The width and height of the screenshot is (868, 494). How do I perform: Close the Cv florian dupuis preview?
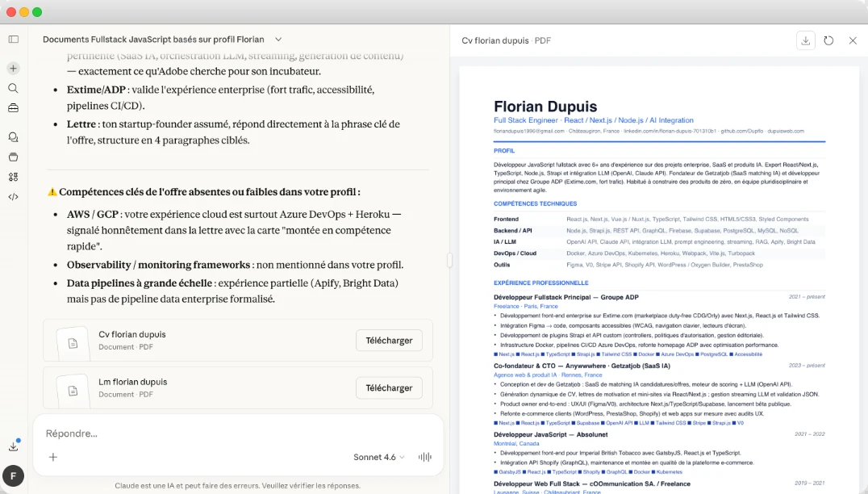[x=853, y=40]
